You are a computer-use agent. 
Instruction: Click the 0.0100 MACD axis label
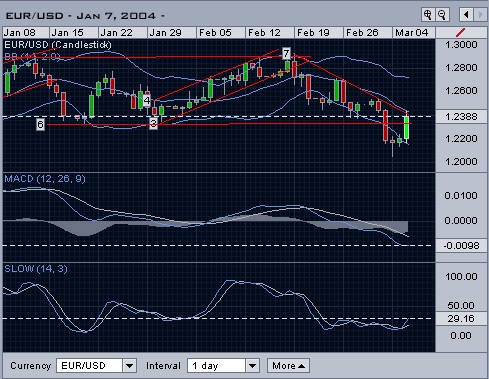tap(461, 196)
